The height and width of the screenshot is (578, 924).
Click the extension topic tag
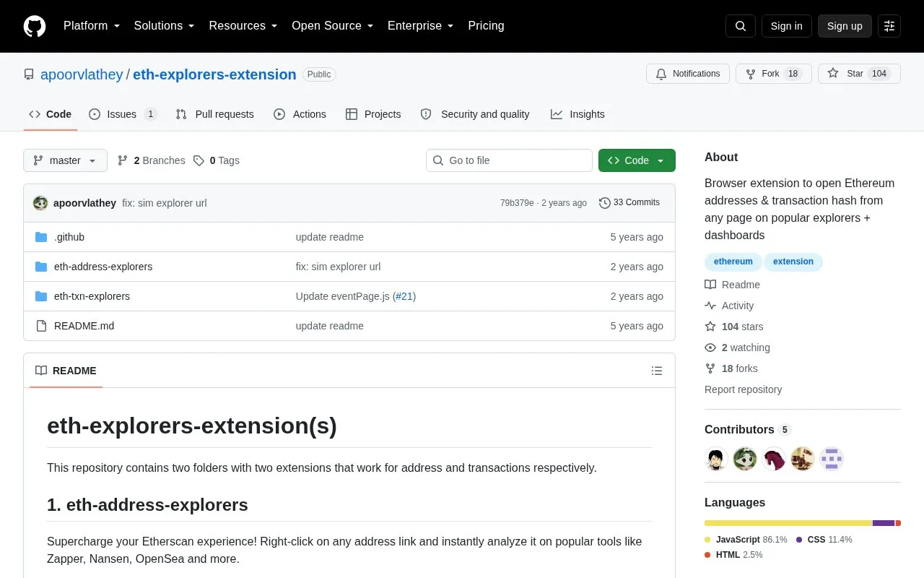pos(793,262)
